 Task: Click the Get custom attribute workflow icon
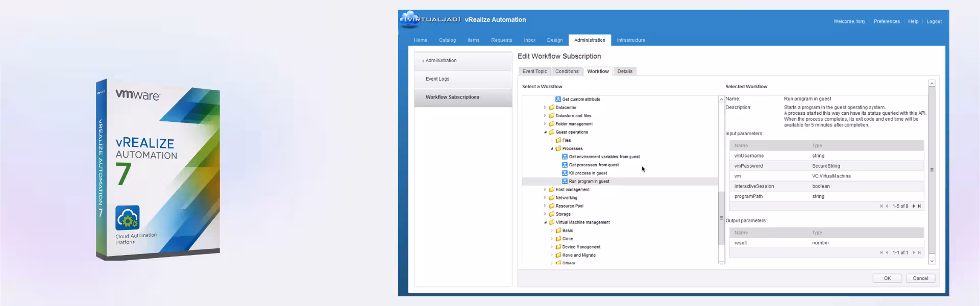tap(558, 99)
